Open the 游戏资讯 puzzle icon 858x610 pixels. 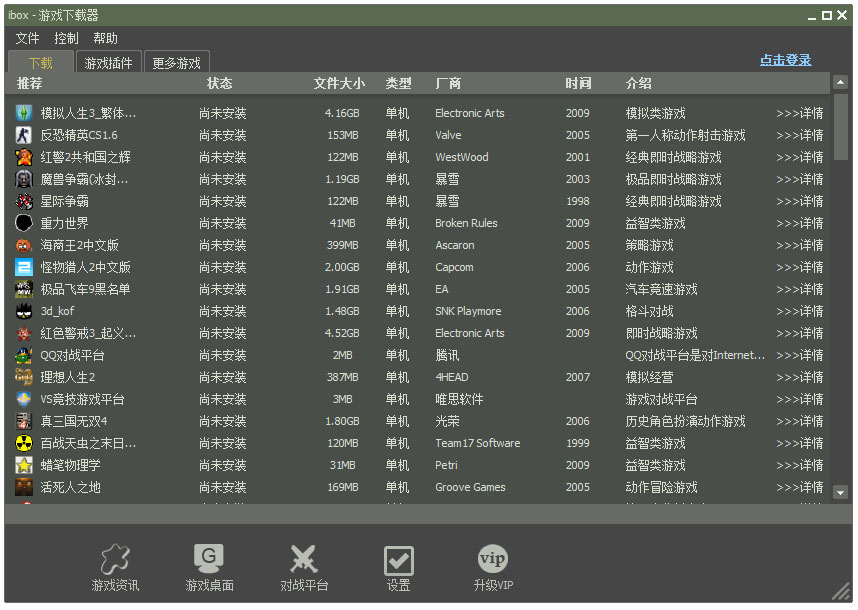point(115,559)
